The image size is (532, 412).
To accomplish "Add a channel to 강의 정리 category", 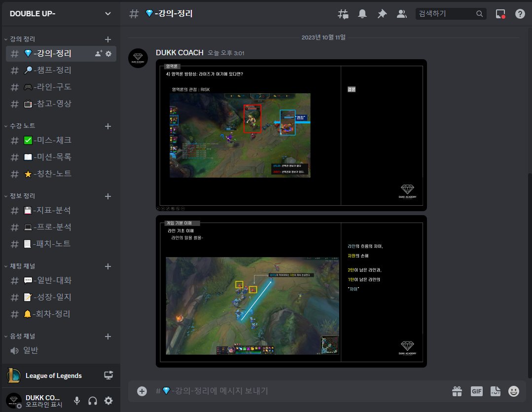I will (x=108, y=39).
